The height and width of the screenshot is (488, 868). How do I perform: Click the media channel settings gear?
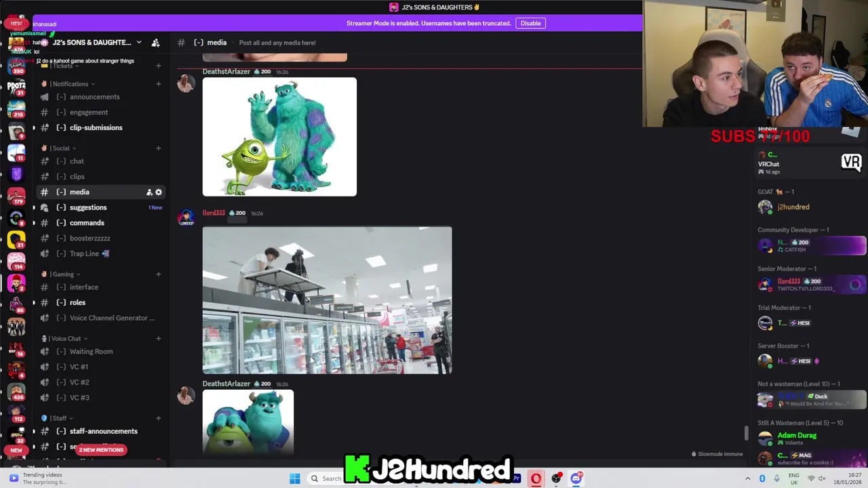[x=159, y=192]
